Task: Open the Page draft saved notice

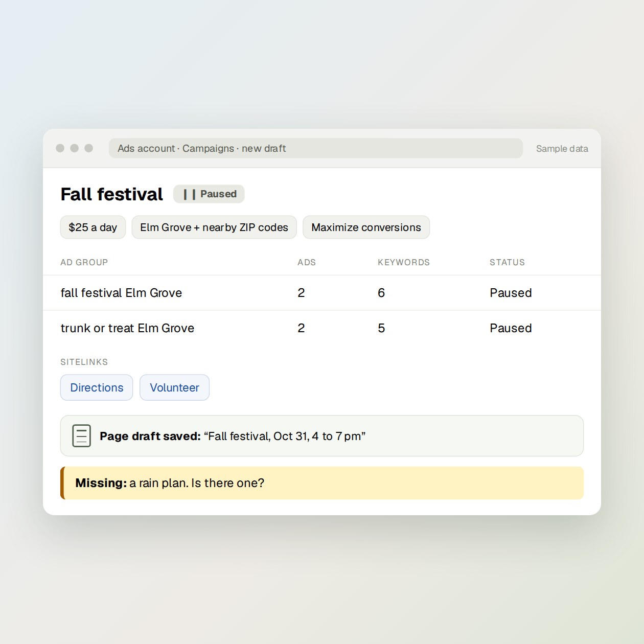Action: [x=322, y=436]
